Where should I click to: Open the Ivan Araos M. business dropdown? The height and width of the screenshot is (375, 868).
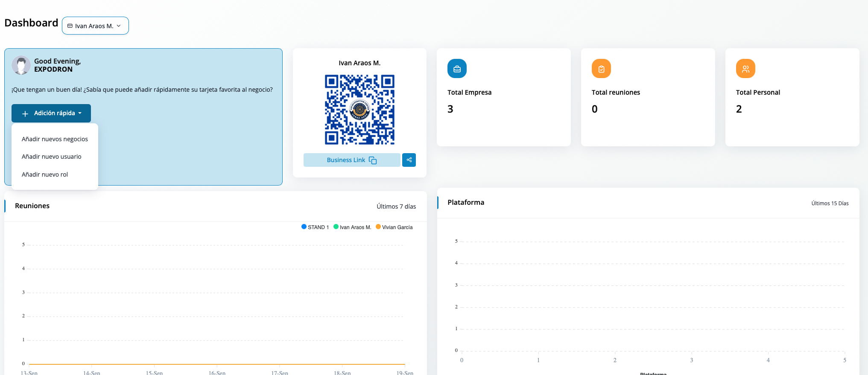point(95,26)
